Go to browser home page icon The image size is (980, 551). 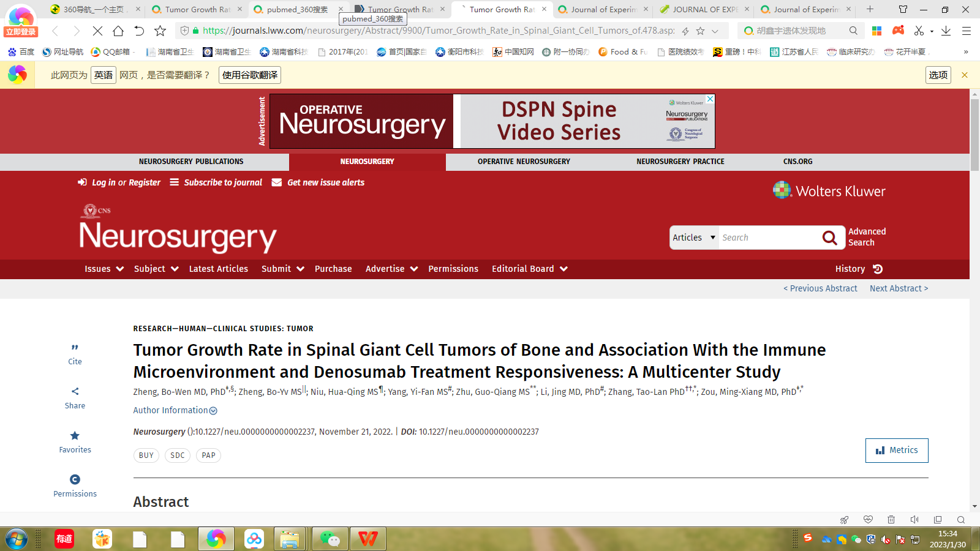tap(118, 31)
